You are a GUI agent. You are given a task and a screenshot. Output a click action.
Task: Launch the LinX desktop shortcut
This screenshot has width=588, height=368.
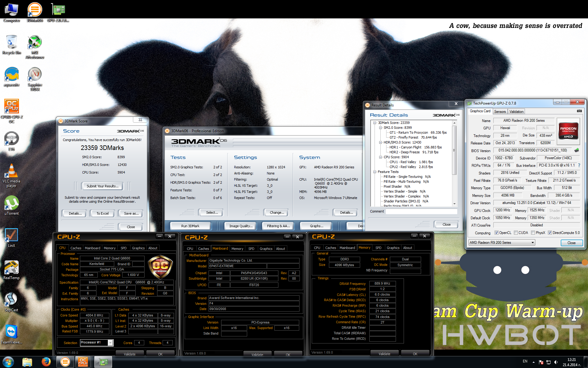(11, 238)
